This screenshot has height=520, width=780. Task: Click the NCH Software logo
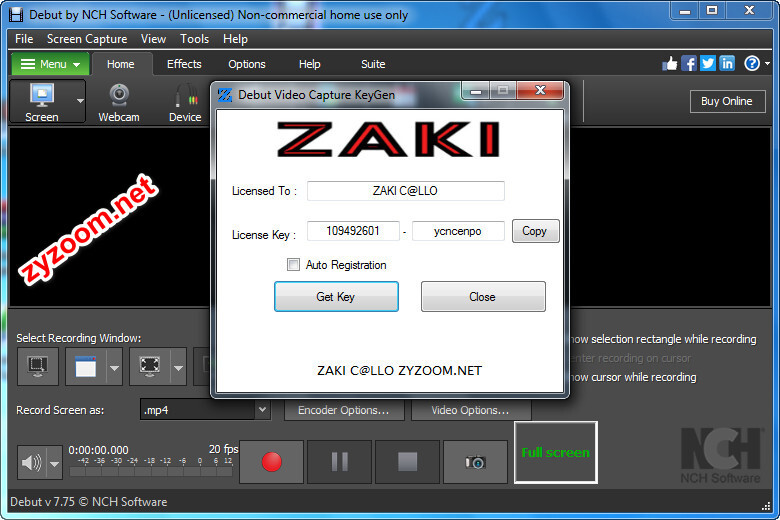pos(720,455)
